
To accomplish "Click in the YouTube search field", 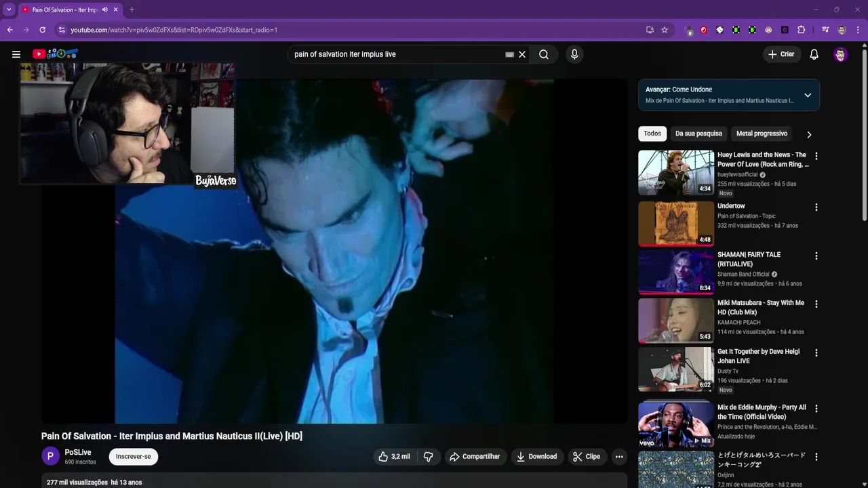I will pyautogui.click(x=397, y=54).
